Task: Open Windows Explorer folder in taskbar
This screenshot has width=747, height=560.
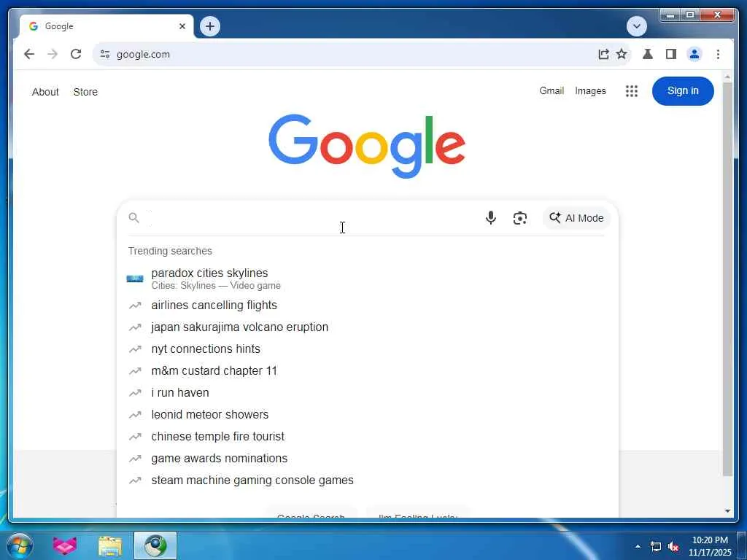Action: [110, 546]
